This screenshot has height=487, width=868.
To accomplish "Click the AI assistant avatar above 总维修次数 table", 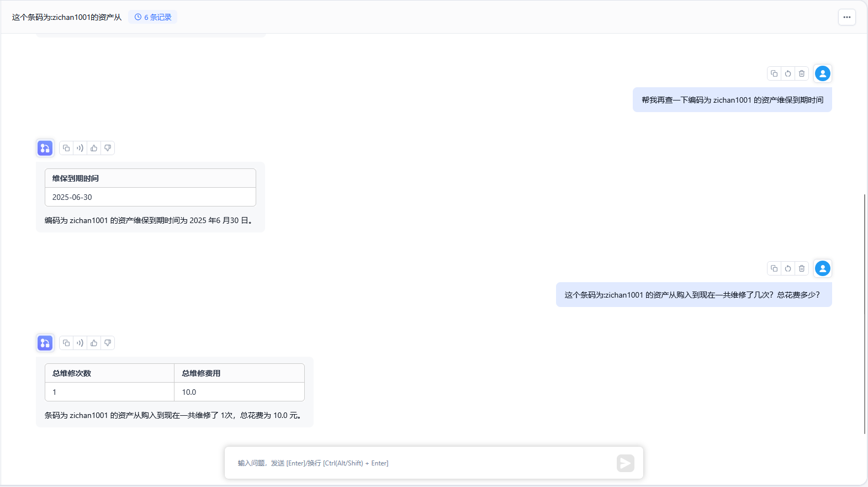I will tap(45, 343).
